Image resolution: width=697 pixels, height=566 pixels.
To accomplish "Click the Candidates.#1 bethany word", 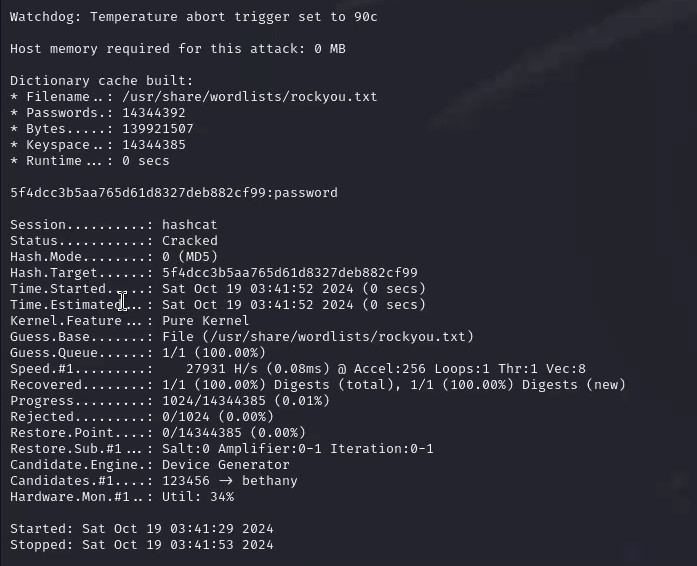I will [270, 481].
